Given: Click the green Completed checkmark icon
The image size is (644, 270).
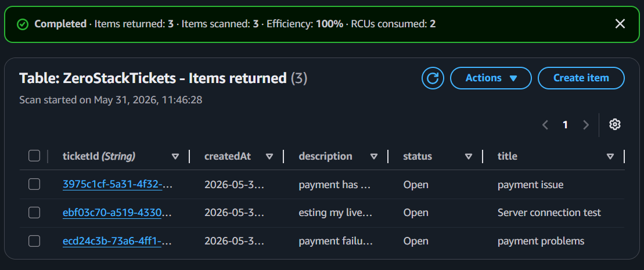Looking at the screenshot, I should tap(23, 24).
